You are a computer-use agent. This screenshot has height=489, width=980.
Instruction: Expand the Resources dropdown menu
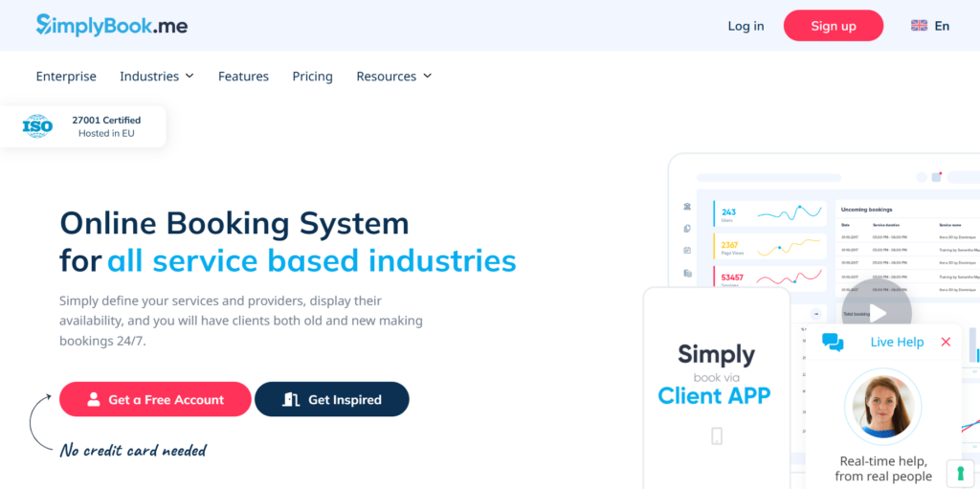pyautogui.click(x=393, y=77)
